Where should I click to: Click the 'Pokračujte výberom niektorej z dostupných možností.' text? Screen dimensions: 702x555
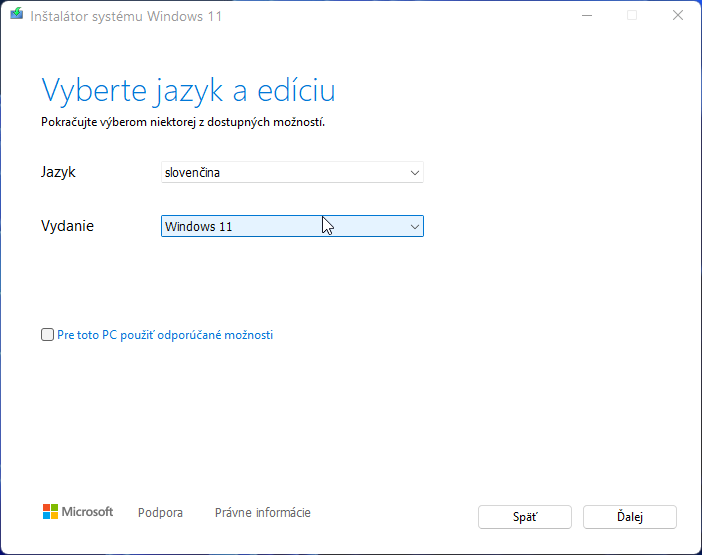[183, 122]
